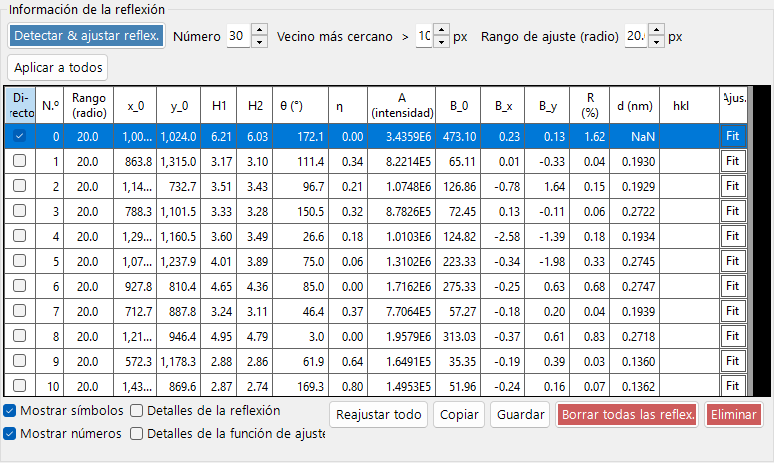Click Fit button for reflection 1
774x463 pixels.
point(733,161)
